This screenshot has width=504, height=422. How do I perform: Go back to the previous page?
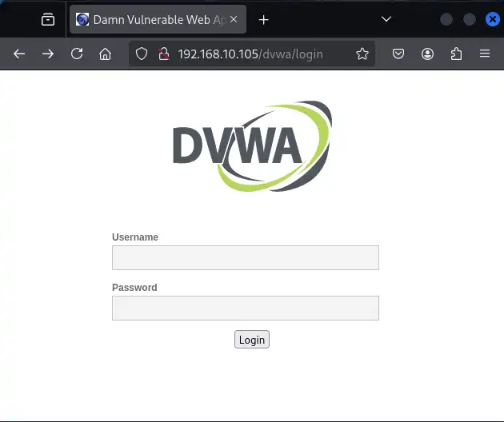pyautogui.click(x=19, y=54)
